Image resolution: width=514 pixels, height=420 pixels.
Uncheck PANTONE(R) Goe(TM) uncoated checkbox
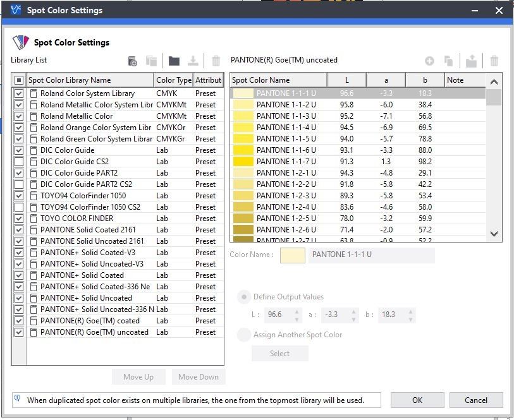click(x=19, y=332)
